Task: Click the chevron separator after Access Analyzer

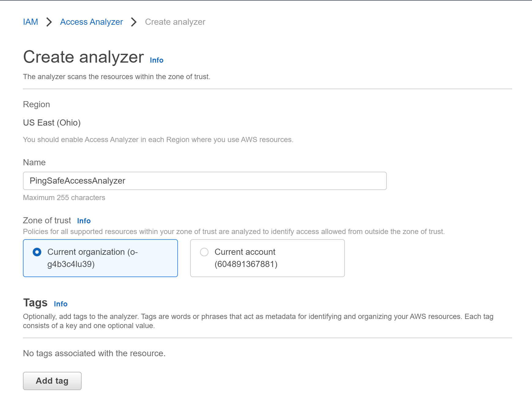Action: click(134, 22)
